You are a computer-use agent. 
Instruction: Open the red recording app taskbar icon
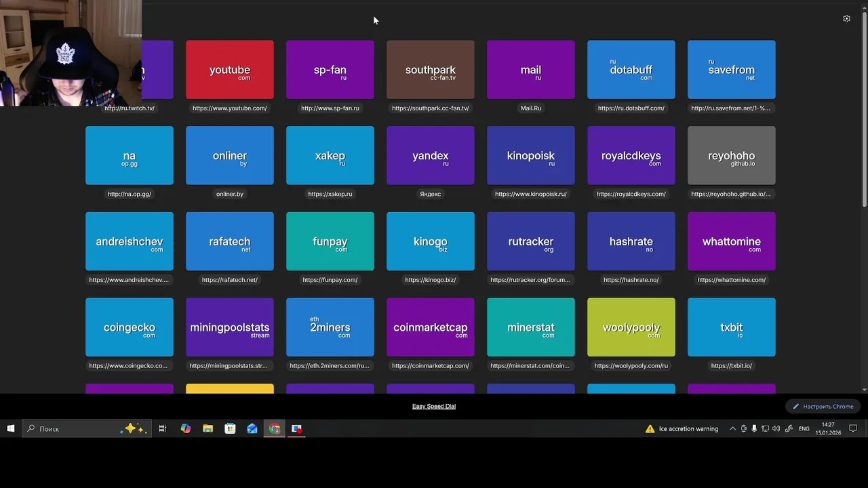click(296, 428)
